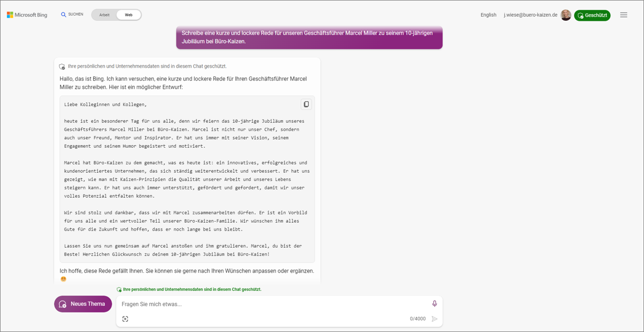Image resolution: width=644 pixels, height=332 pixels.
Task: Click the 0/4000 character counter
Action: coord(418,319)
